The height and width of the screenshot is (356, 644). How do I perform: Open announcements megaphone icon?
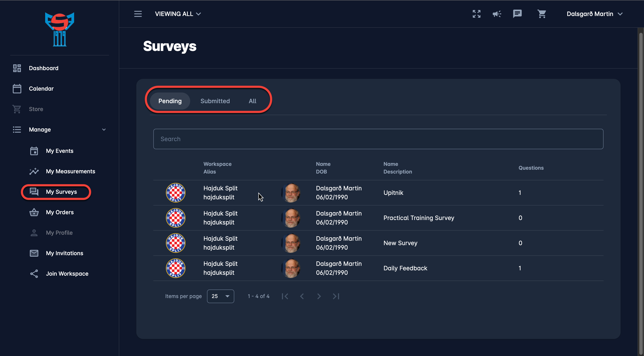(496, 14)
